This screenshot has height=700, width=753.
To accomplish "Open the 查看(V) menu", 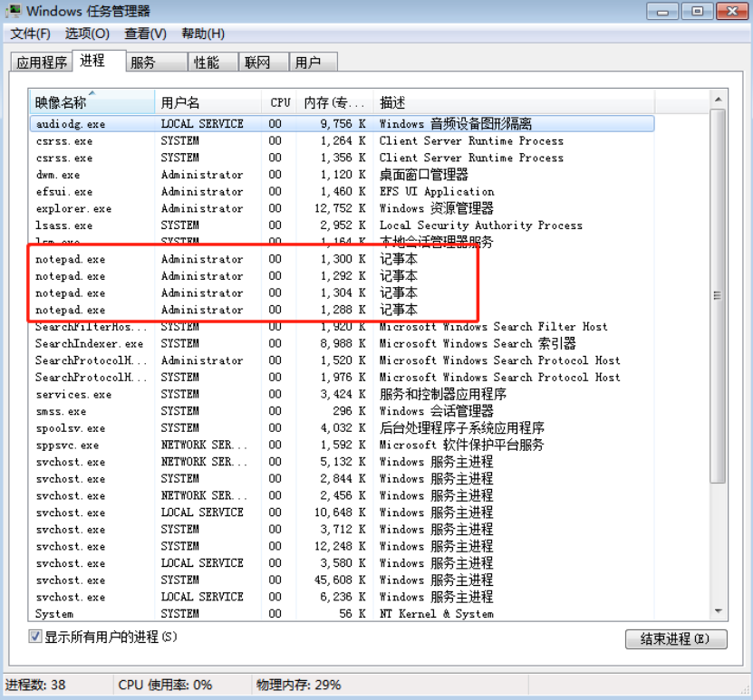I will [x=145, y=34].
